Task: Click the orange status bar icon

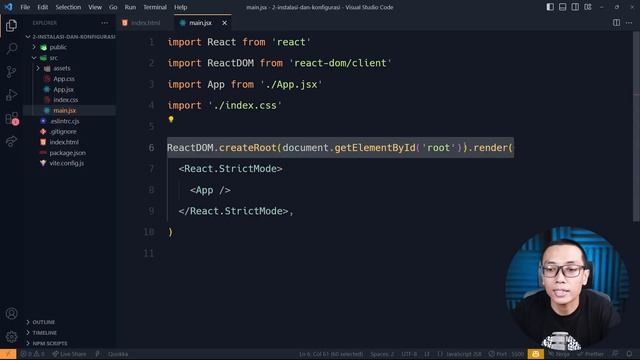Action: click(536, 354)
